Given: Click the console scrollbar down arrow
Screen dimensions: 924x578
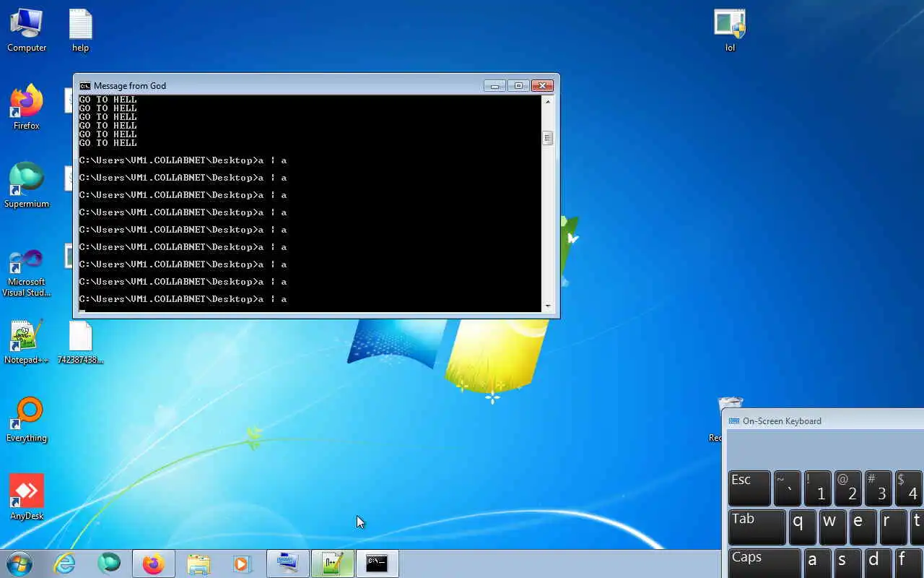Looking at the screenshot, I should [x=547, y=306].
